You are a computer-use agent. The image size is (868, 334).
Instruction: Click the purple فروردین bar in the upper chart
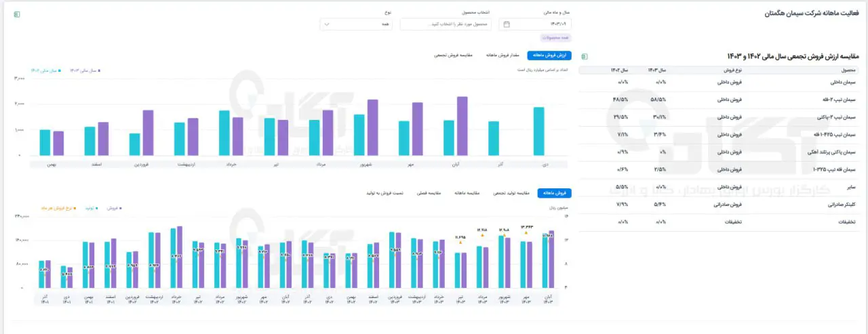(x=148, y=133)
